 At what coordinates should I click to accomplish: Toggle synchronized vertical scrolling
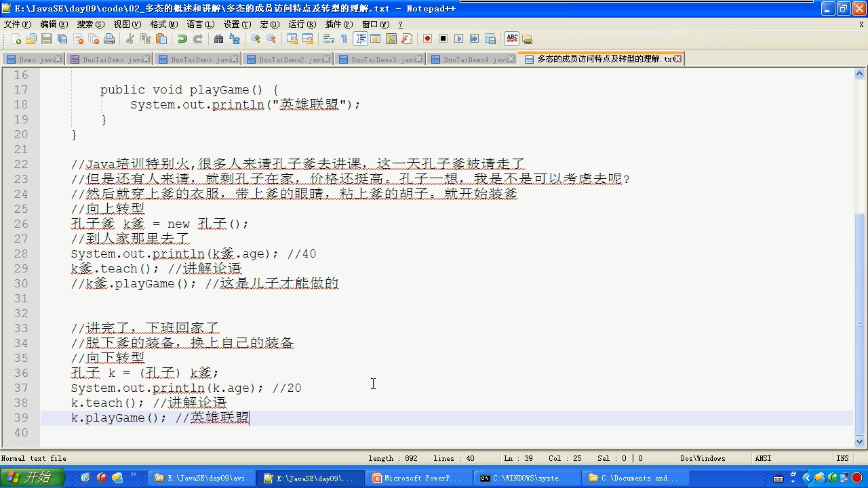tap(292, 39)
